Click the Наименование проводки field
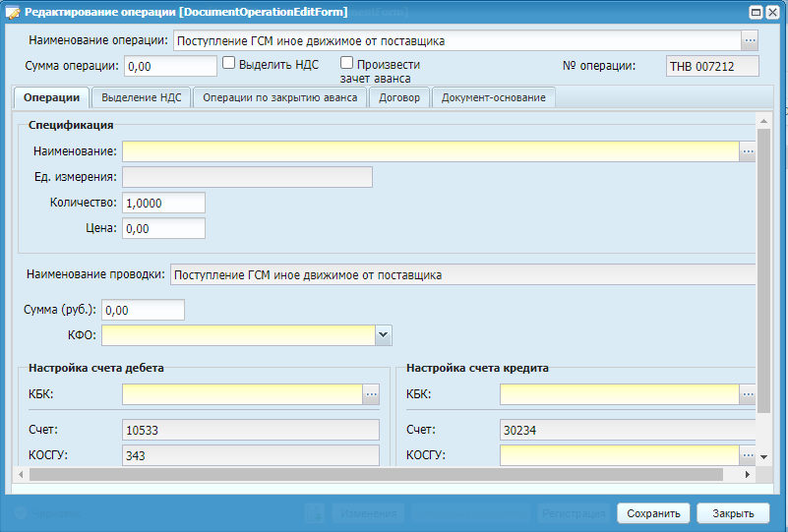The height and width of the screenshot is (532, 788). pos(462,274)
